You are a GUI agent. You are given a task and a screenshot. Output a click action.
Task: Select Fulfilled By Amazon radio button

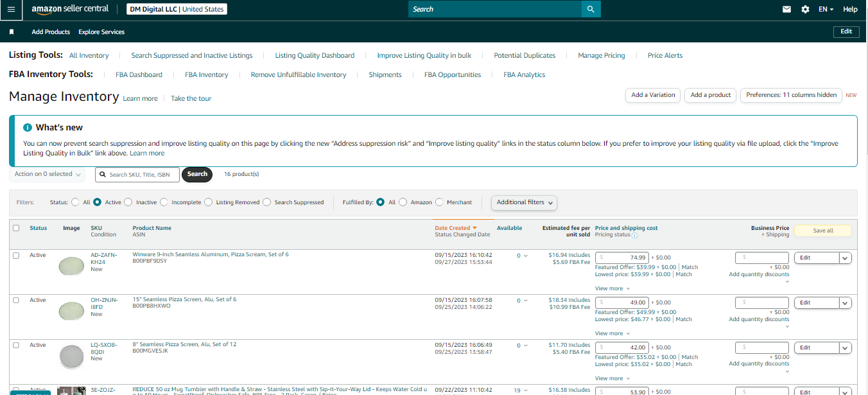click(403, 202)
